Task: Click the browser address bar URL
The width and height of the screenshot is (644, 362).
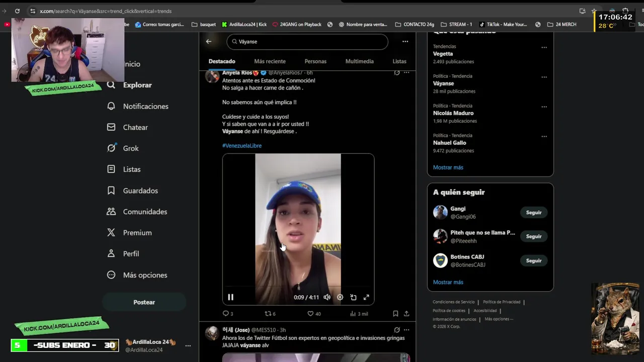Action: [106, 11]
